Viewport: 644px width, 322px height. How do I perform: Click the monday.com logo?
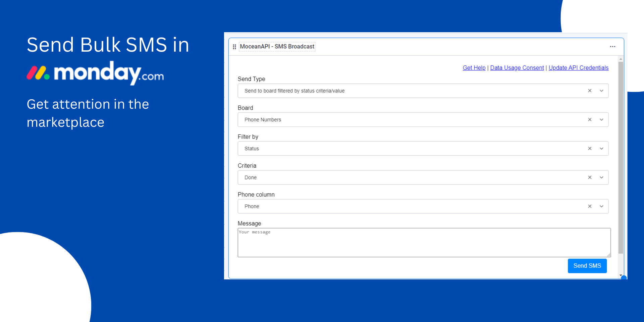pos(95,73)
